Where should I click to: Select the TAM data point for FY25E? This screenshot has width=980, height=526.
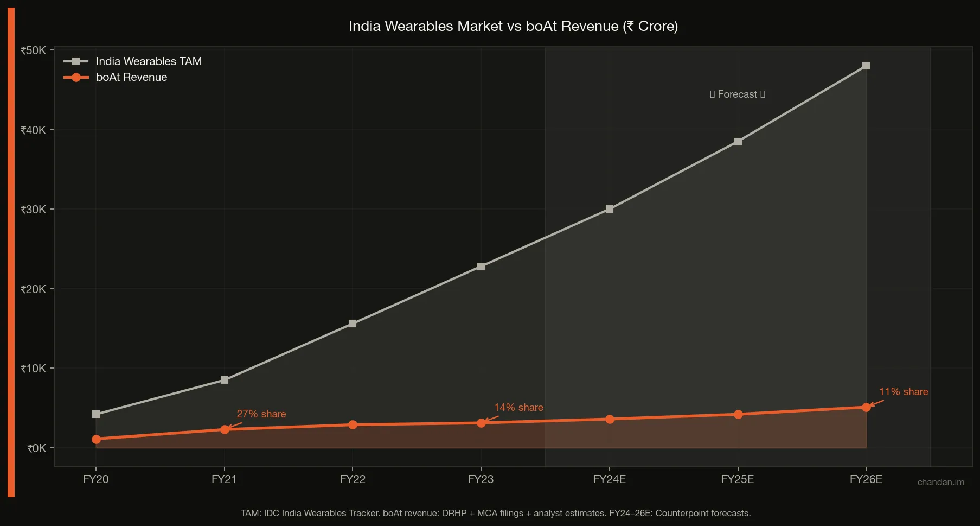click(x=738, y=142)
